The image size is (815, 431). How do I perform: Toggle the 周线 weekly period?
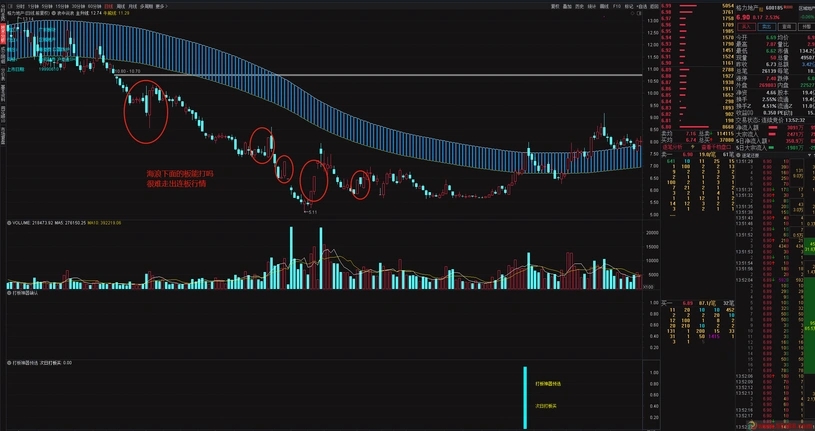pos(121,6)
